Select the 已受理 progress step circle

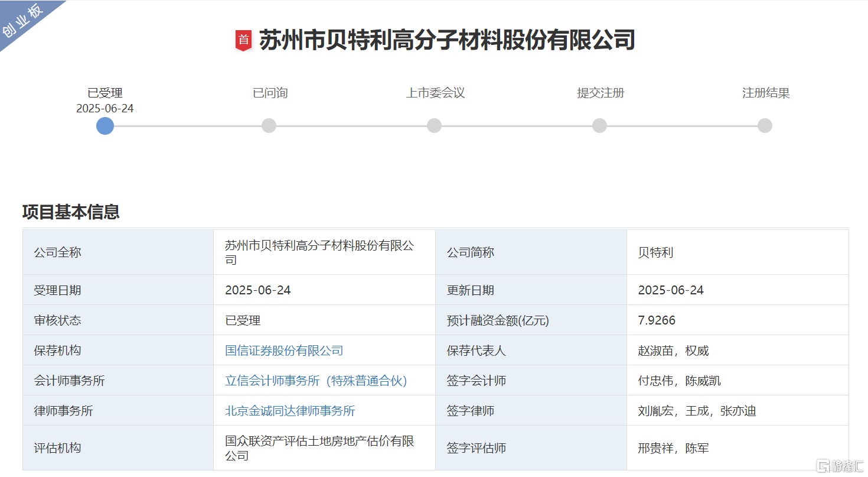point(105,126)
